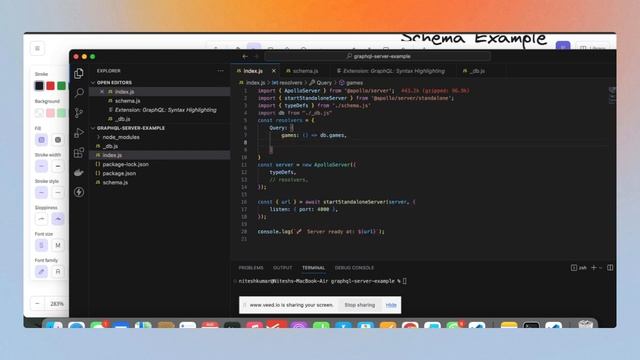Image resolution: width=640 pixels, height=360 pixels.
Task: Open the Debug Console panel tab
Action: tap(354, 268)
